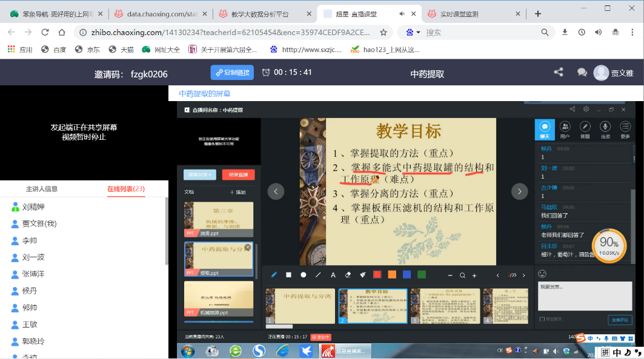This screenshot has height=359, width=644.
Task: Click the 复制链接 copy link button
Action: tap(232, 73)
